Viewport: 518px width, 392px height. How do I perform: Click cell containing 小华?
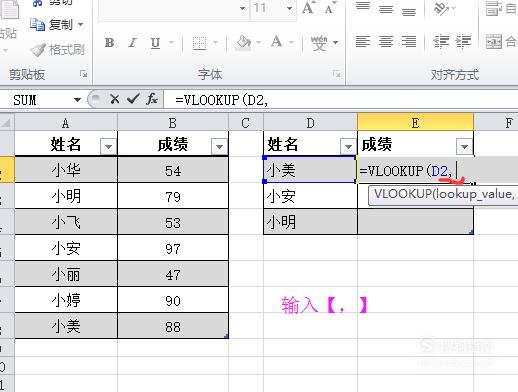[x=66, y=170]
